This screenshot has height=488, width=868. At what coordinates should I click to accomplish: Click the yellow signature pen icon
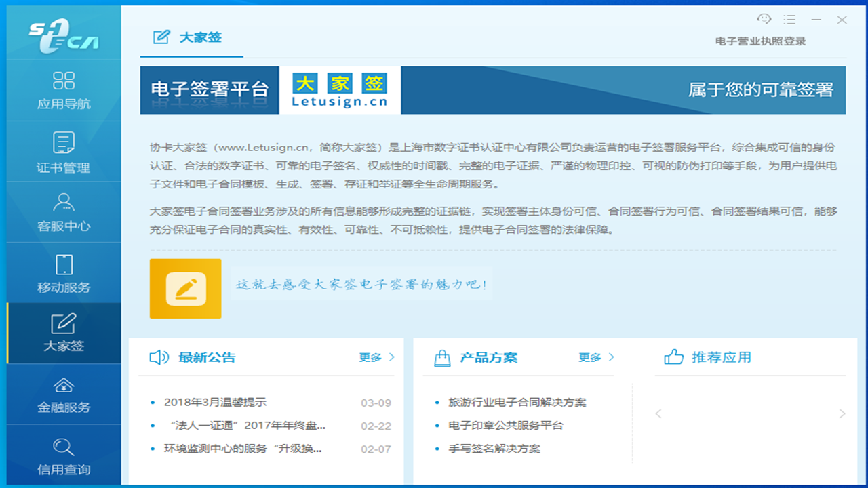(x=185, y=289)
